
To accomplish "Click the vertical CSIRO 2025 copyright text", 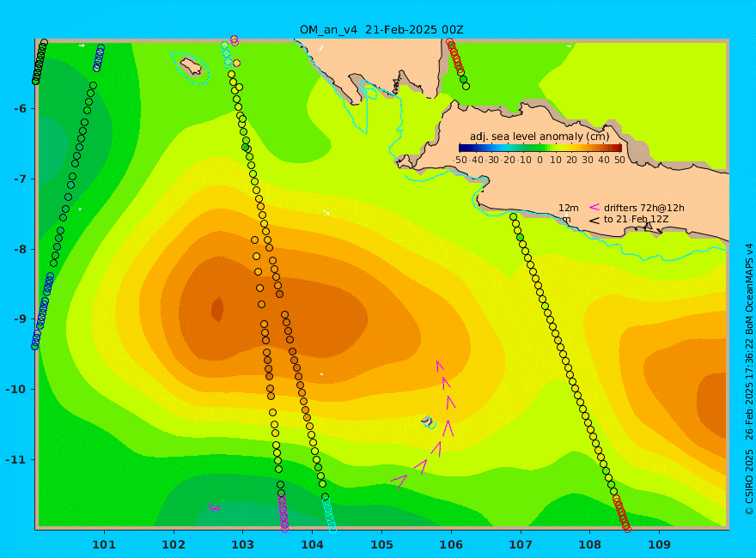I will click(x=749, y=379).
